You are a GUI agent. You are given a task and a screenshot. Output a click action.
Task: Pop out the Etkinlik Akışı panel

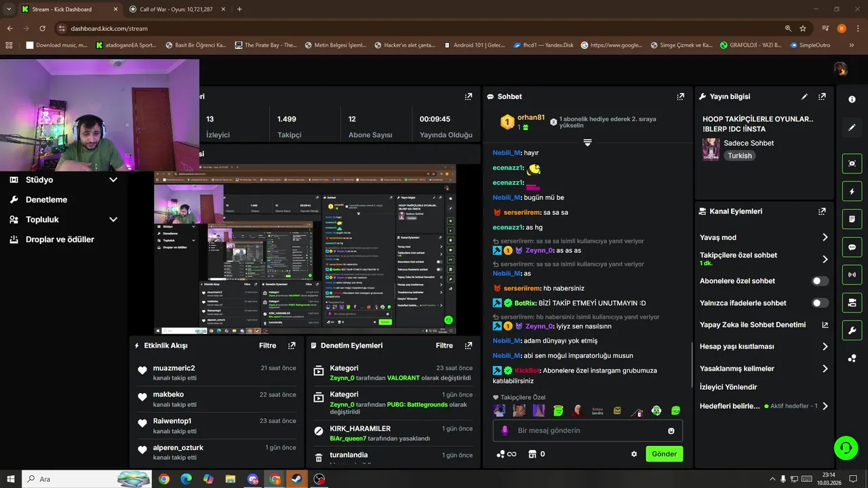tap(292, 346)
